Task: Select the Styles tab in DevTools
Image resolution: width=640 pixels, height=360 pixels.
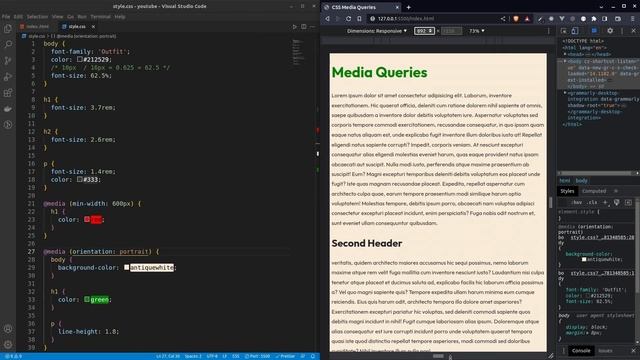Action: click(567, 191)
